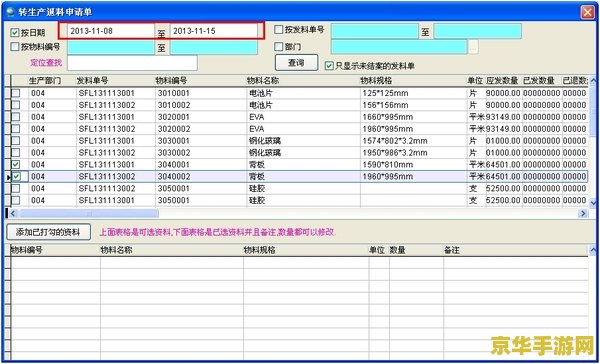Select the cell 1660*995mm

click(413, 117)
